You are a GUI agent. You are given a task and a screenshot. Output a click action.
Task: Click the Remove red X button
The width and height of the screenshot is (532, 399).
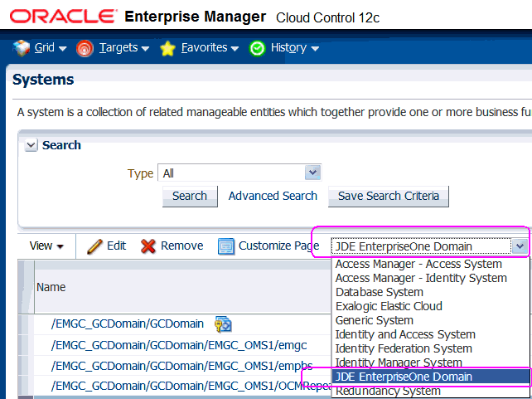coord(172,246)
